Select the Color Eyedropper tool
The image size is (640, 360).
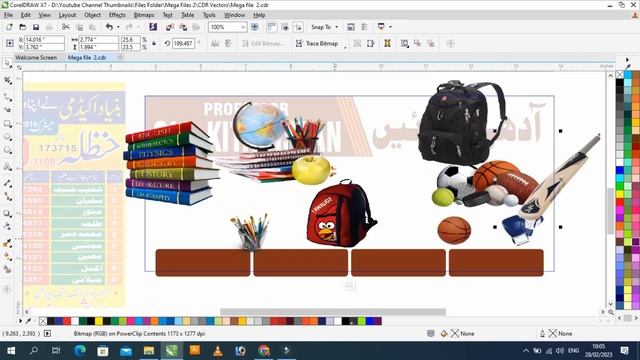coord(7,243)
